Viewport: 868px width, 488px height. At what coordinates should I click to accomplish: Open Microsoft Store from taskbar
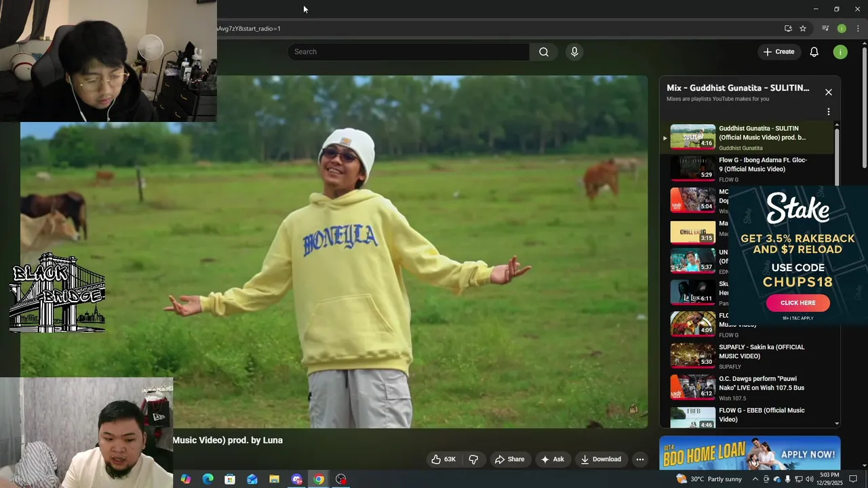pos(230,479)
